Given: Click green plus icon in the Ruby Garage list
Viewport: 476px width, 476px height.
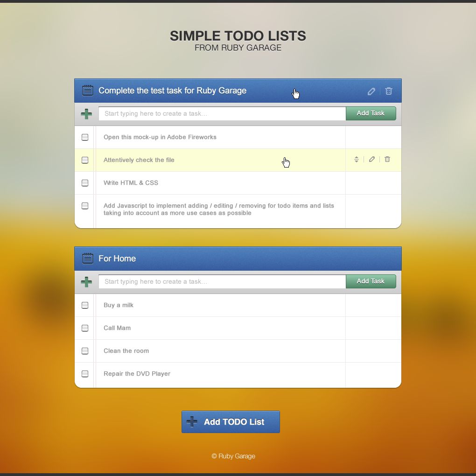Looking at the screenshot, I should (x=86, y=114).
